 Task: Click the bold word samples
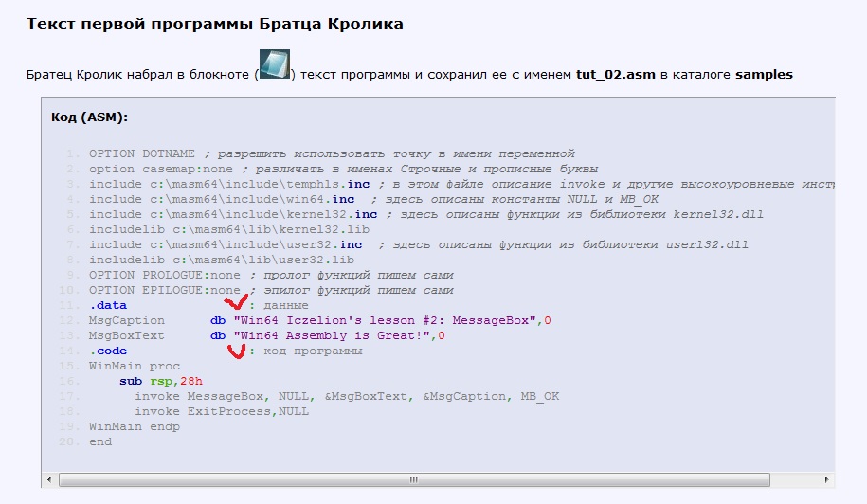click(764, 75)
